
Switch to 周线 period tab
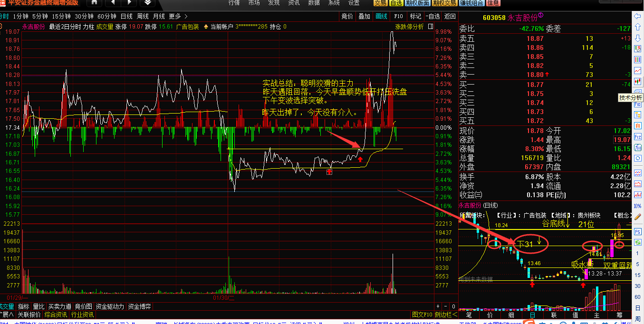[143, 16]
